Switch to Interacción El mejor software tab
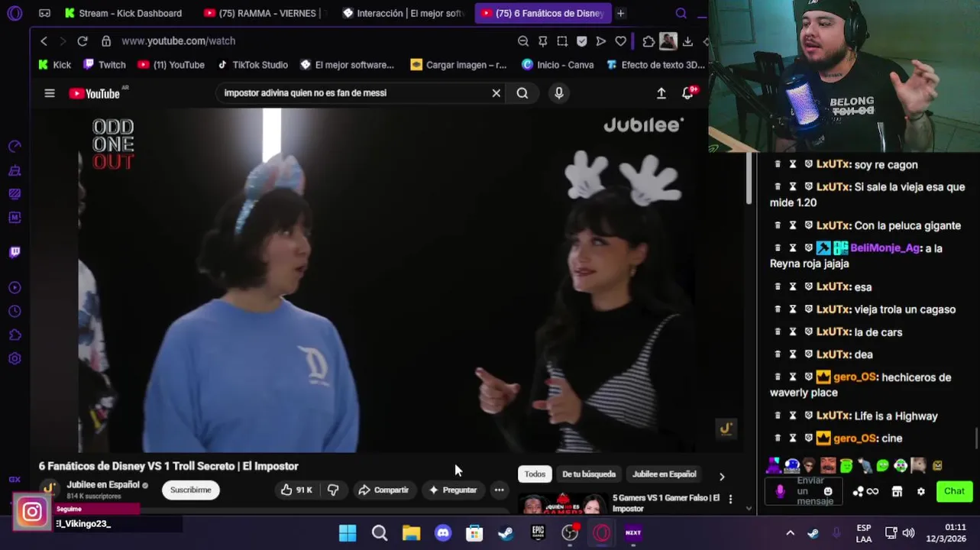Viewport: 980px width, 550px height. [403, 13]
